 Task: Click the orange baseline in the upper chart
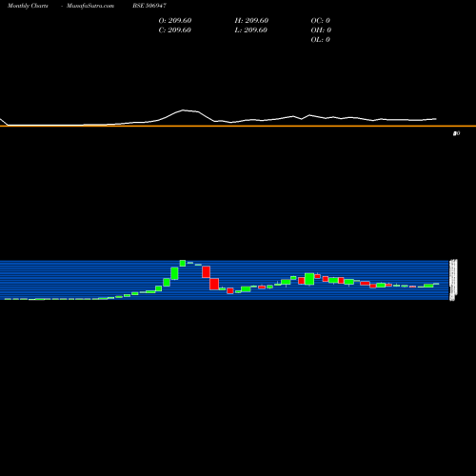coord(238,126)
